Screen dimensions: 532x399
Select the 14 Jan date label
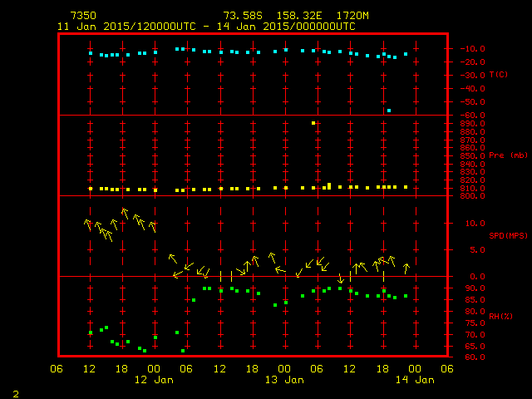[413, 380]
